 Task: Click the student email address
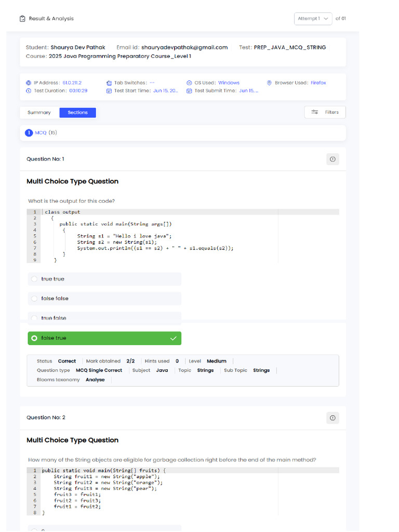(184, 47)
